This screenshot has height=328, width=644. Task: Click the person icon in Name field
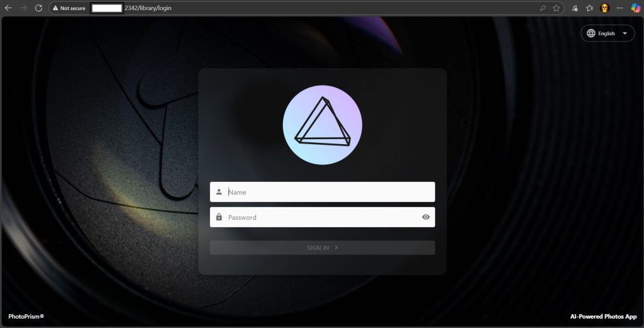click(x=219, y=192)
